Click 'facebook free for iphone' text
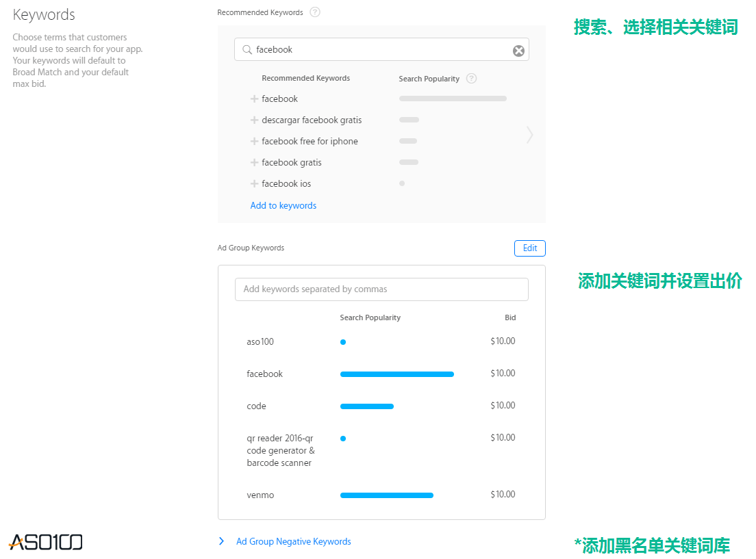This screenshot has width=756, height=559. coord(310,141)
